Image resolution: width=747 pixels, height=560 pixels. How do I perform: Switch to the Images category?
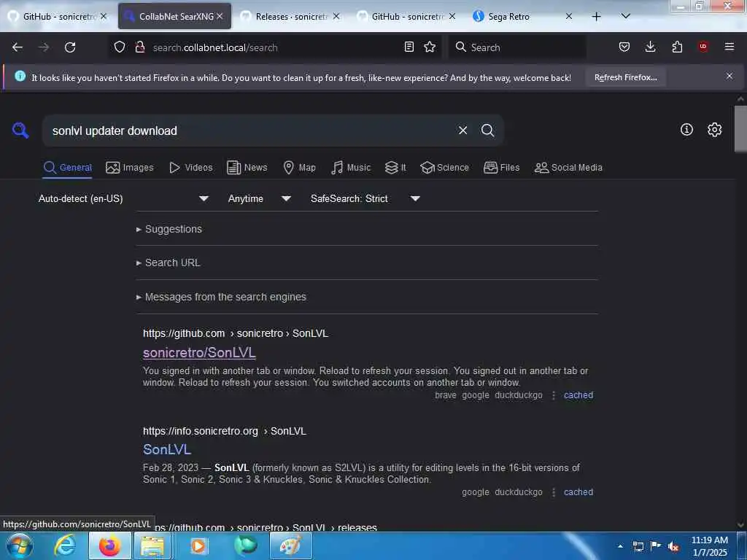(130, 168)
